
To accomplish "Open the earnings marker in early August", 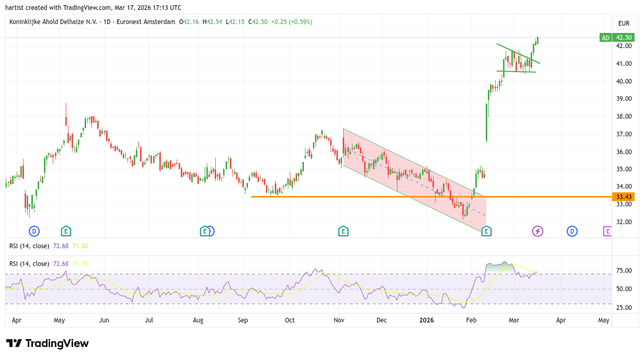I will pyautogui.click(x=205, y=231).
